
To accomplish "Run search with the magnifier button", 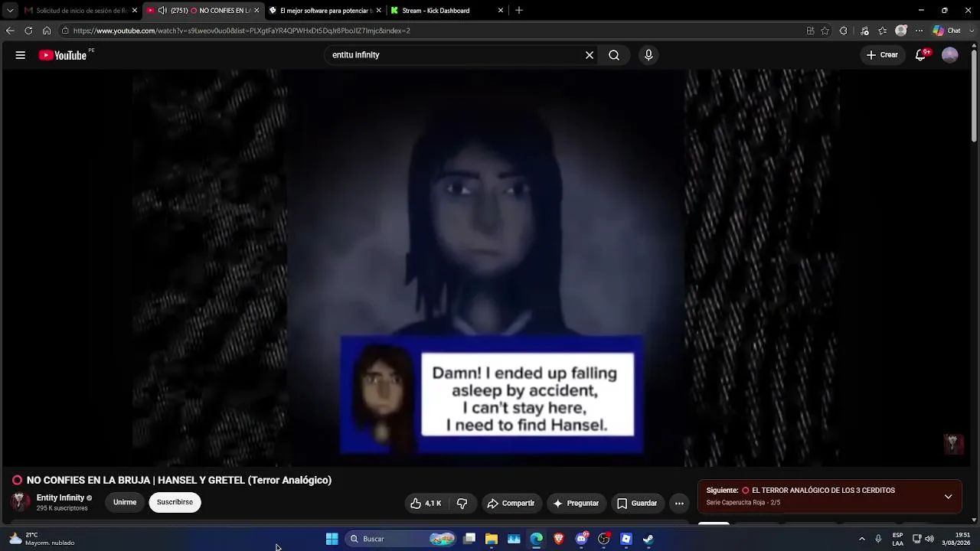I will point(614,55).
